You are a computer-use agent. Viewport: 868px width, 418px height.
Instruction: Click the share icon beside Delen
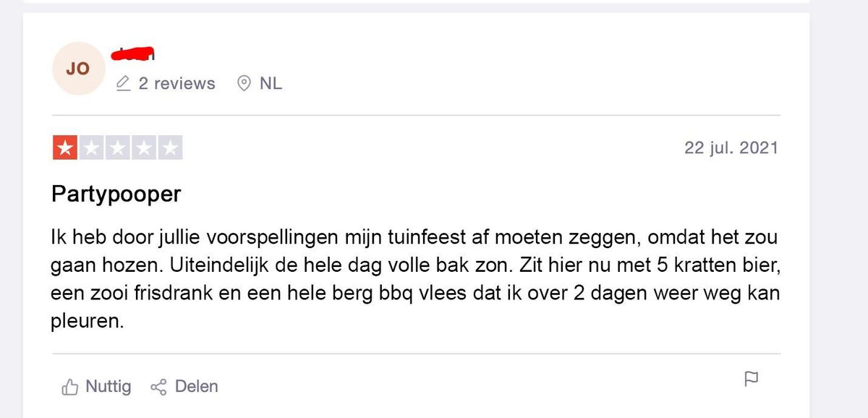(158, 388)
